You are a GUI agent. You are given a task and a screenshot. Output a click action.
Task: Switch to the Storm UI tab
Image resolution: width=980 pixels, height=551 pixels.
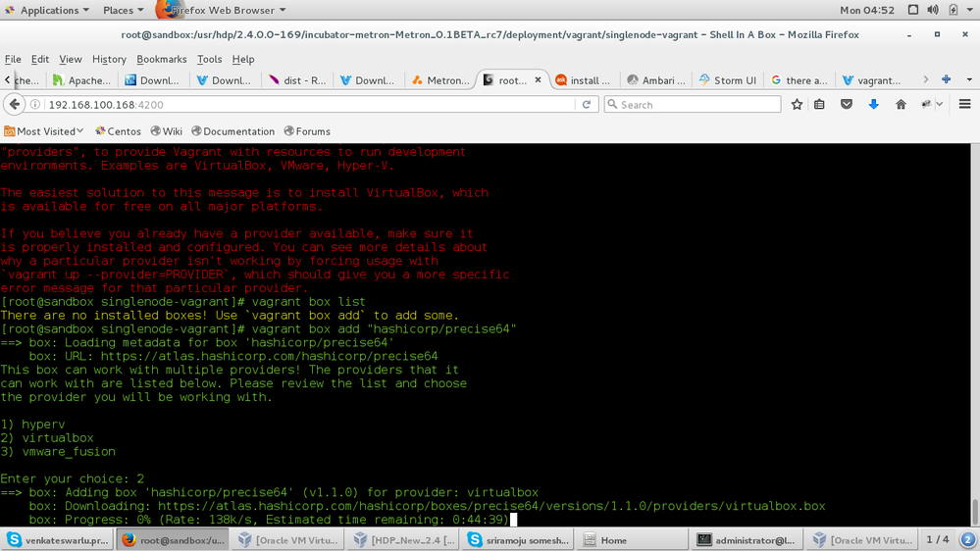(x=728, y=80)
